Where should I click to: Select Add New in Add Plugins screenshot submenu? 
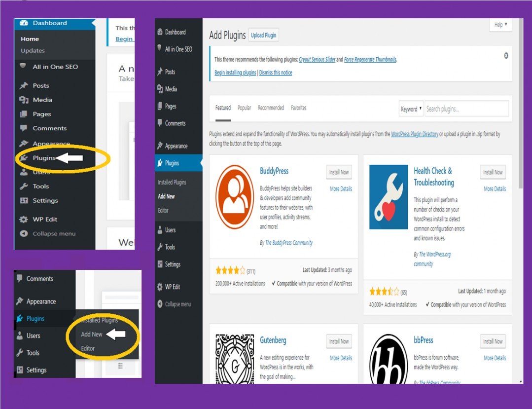pyautogui.click(x=166, y=196)
